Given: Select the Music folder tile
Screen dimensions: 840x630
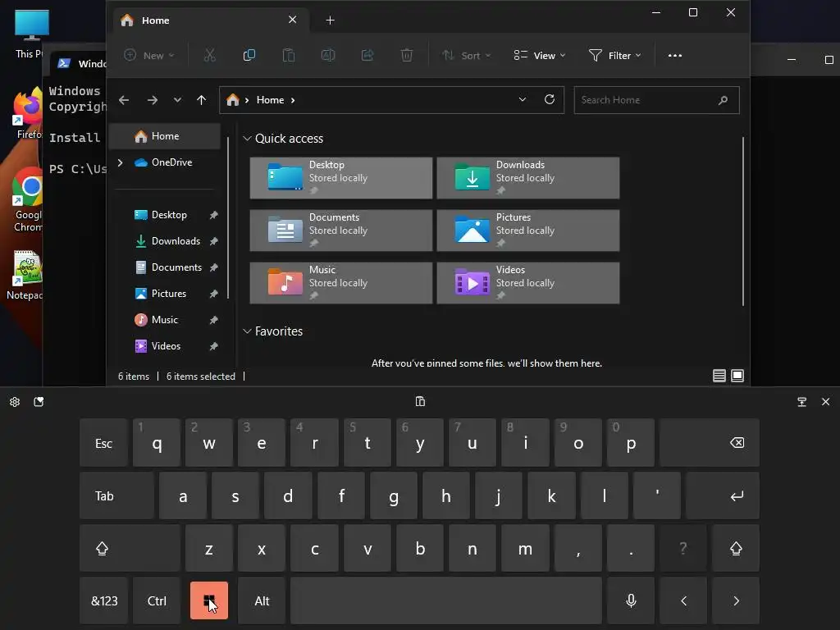Looking at the screenshot, I should [x=341, y=283].
